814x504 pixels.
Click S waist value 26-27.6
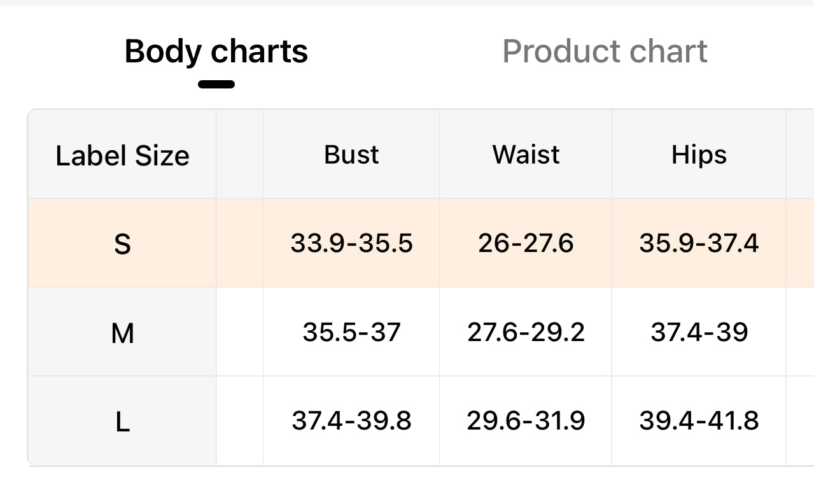coord(526,243)
